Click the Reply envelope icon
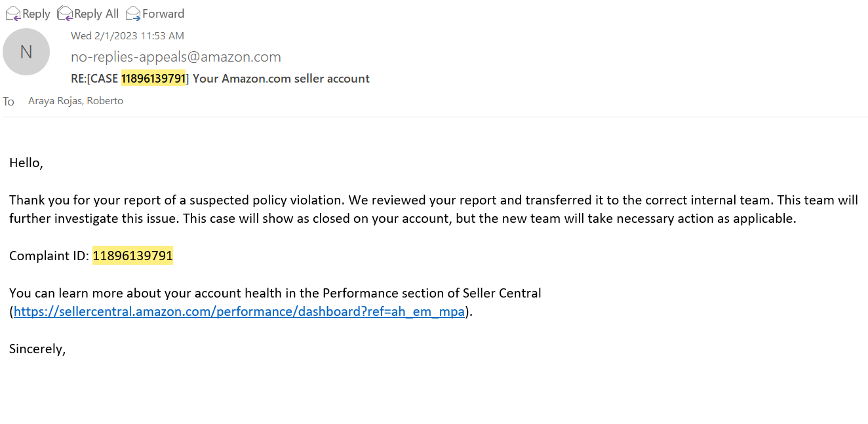 [x=13, y=13]
